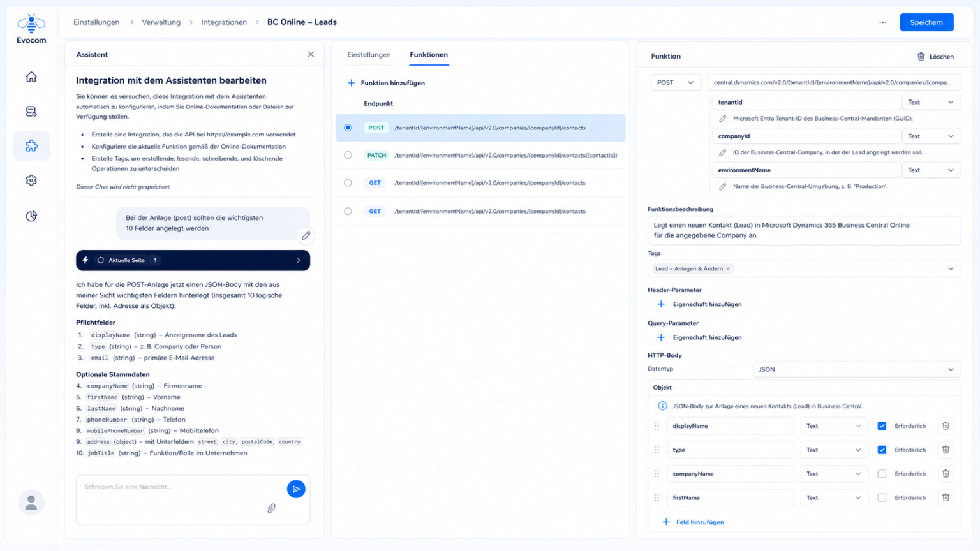Viewport: 980px width, 551px height.
Task: Click the Funktionsbeschreibung text area
Action: (x=804, y=230)
